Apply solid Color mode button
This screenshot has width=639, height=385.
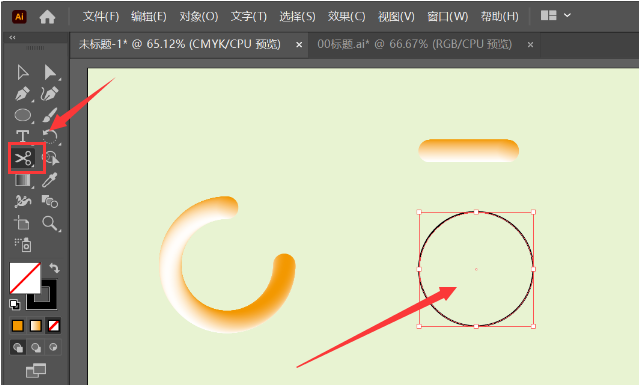18,326
